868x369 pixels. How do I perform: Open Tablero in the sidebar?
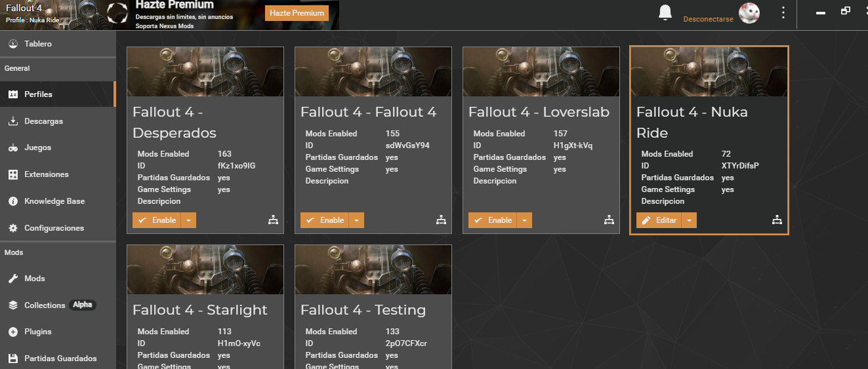(x=58, y=44)
